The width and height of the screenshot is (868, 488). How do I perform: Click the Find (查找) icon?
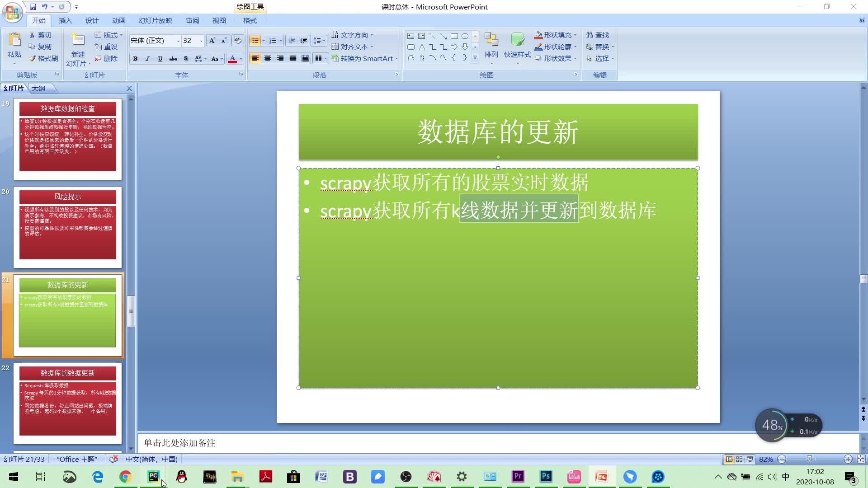click(590, 35)
